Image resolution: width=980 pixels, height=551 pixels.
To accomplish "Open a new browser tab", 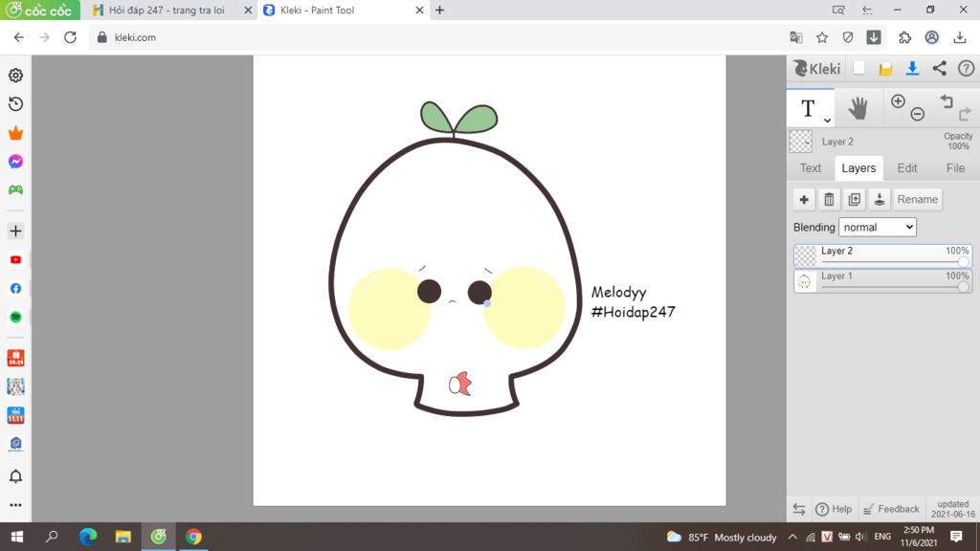I will point(439,10).
